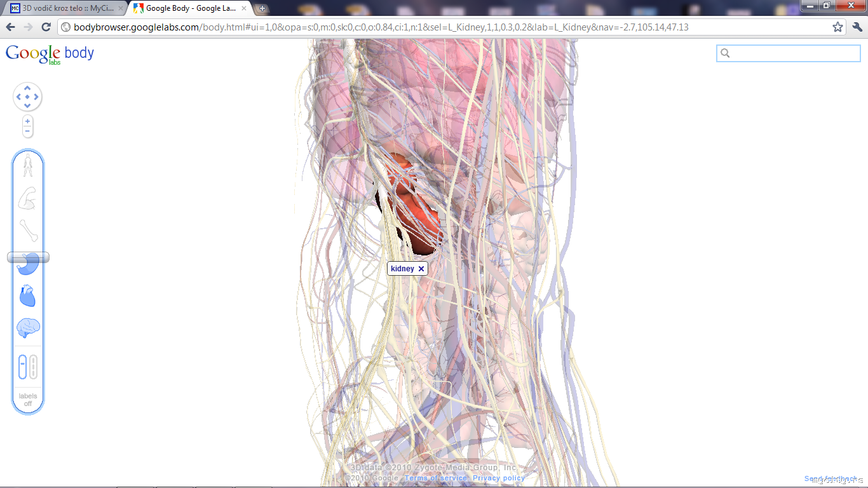Click the layer opacity slider handle
This screenshot has height=488, width=868.
[28, 257]
